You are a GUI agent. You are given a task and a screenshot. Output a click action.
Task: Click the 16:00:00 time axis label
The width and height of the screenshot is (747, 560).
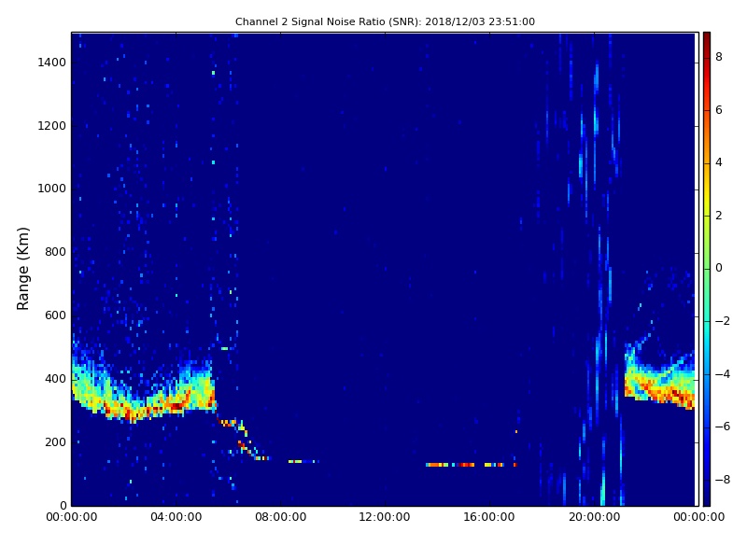tap(489, 517)
